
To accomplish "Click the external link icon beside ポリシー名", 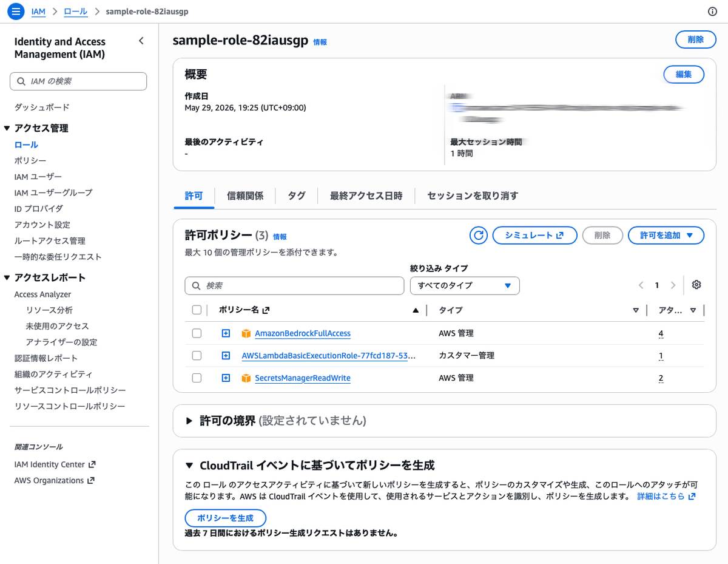I will tap(266, 310).
